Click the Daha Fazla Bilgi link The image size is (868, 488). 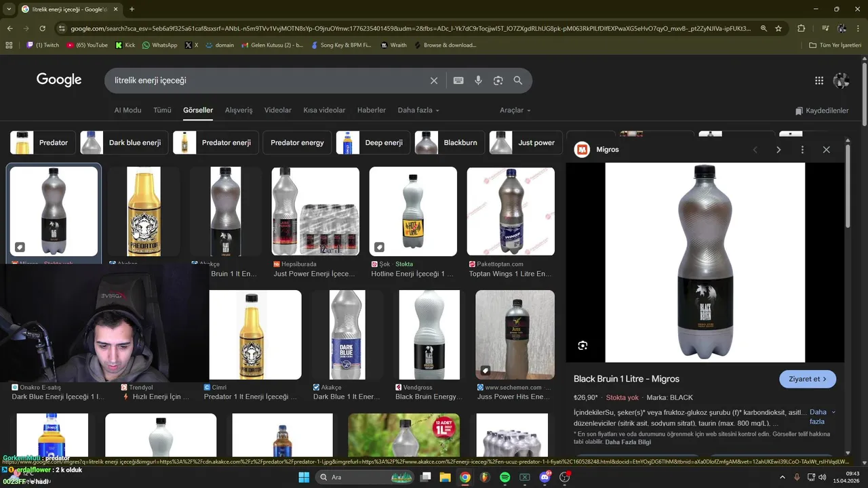tap(628, 442)
